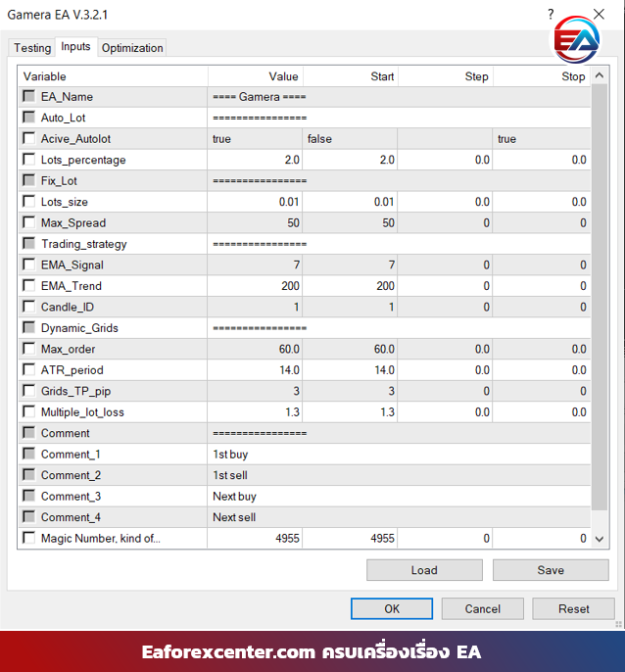Confirm settings with the OK button
The image size is (625, 672).
click(392, 608)
